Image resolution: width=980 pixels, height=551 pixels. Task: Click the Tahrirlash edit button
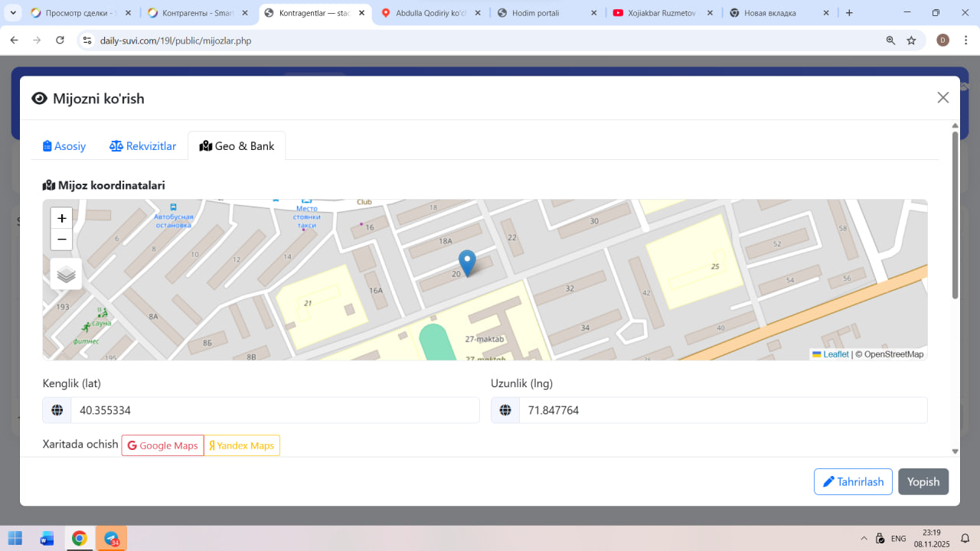(x=852, y=481)
